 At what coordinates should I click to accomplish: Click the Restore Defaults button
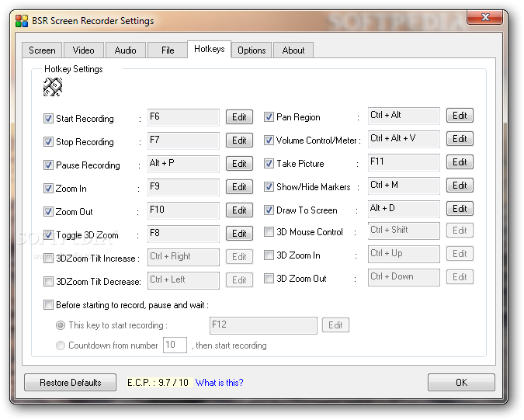coord(70,382)
